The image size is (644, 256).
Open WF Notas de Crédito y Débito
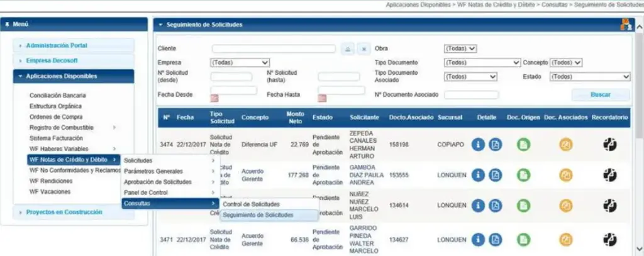[x=74, y=159]
